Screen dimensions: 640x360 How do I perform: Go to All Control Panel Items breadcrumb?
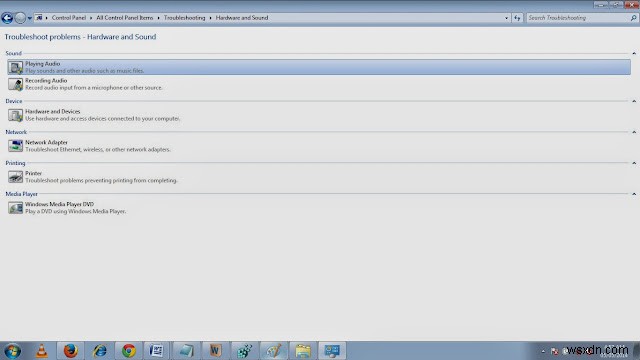pos(124,18)
